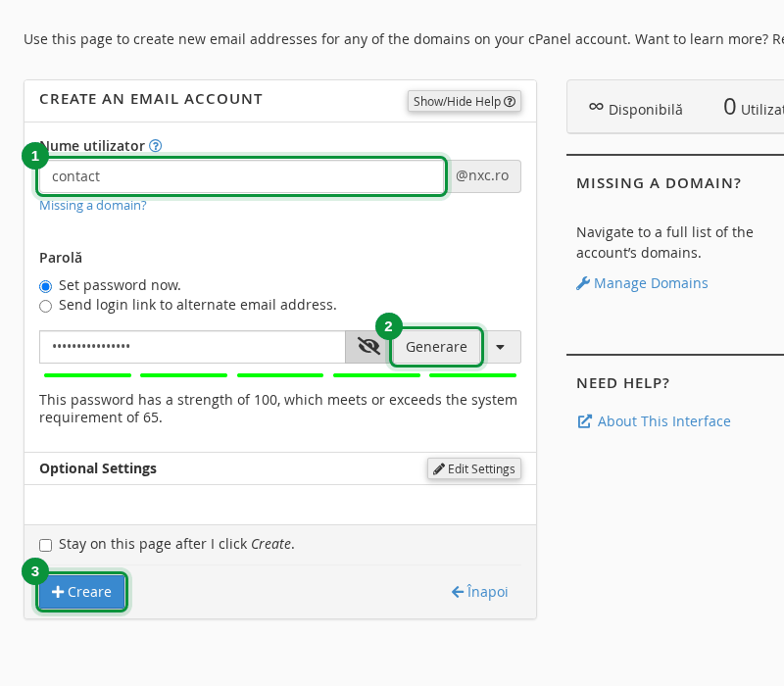Viewport: 784px width, 686px height.
Task: Click the CREATE AN EMAIL ACCOUNT heading
Action: click(151, 99)
